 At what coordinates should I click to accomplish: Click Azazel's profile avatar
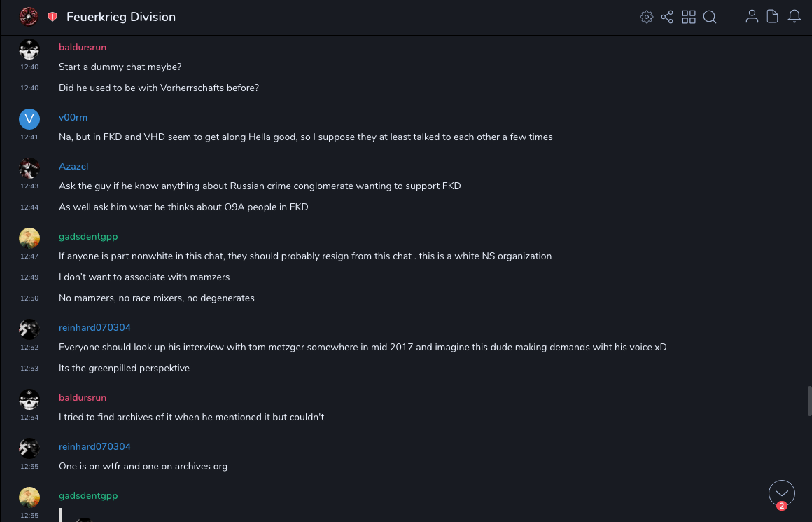click(x=29, y=168)
